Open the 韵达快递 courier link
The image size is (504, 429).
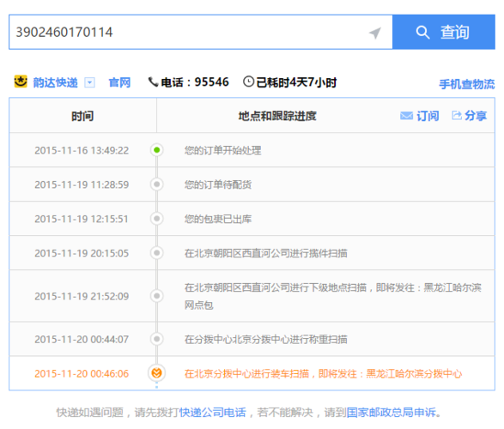pos(55,82)
